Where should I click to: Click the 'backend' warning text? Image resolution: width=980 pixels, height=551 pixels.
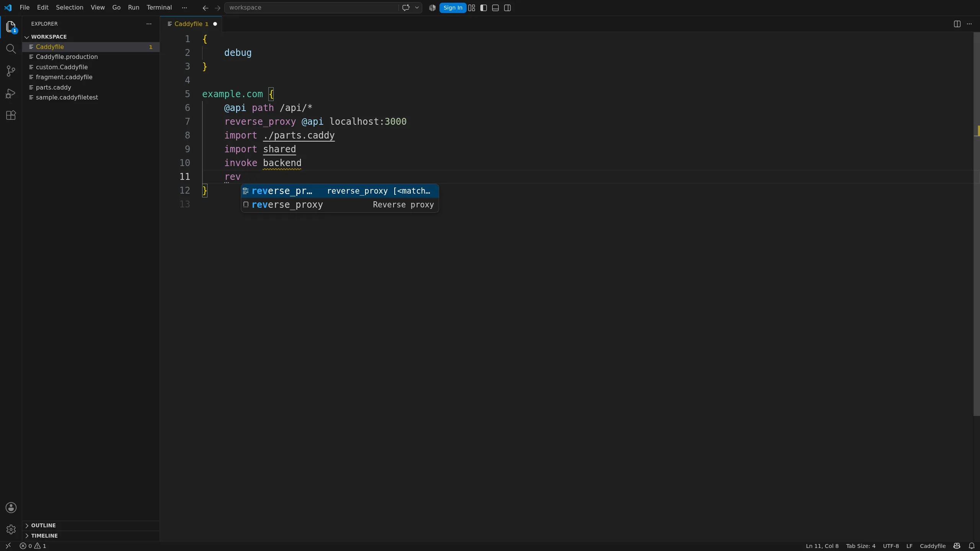[282, 163]
